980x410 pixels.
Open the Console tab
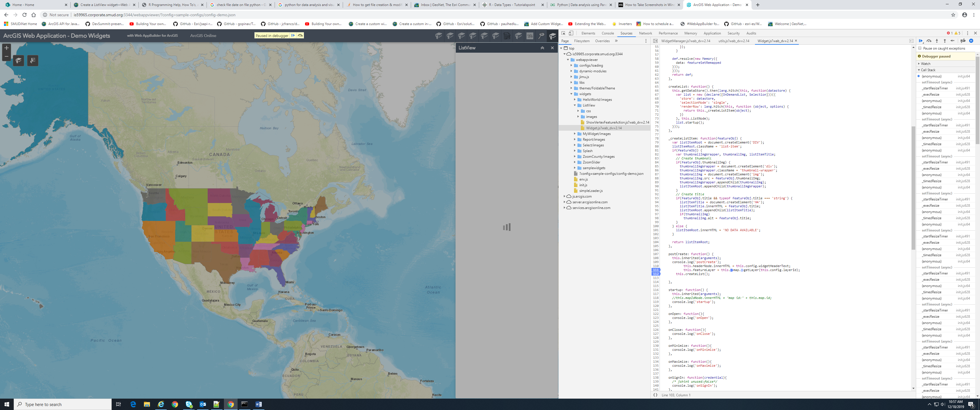(x=608, y=34)
